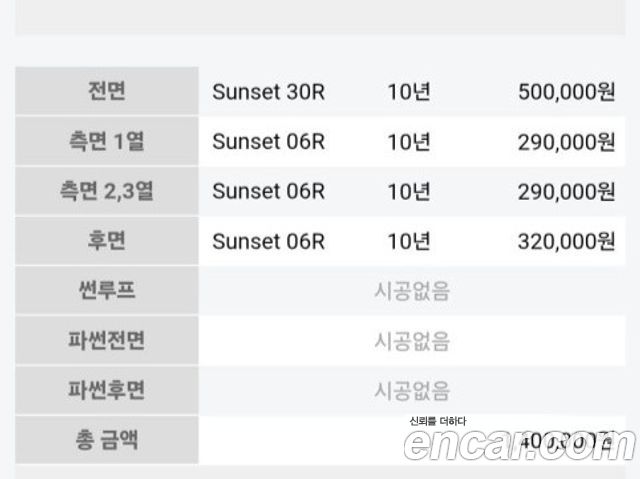Select 10년 warranty in the 후면 row
The height and width of the screenshot is (479, 640).
409,241
